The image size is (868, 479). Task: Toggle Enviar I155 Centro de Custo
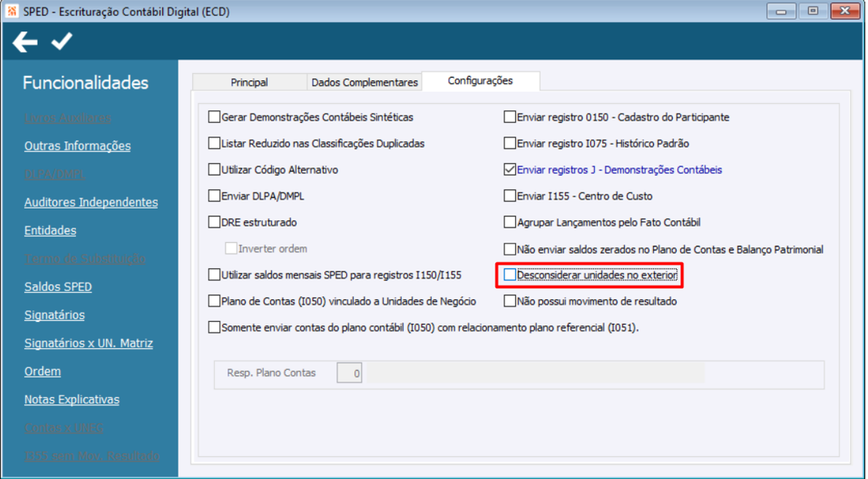pos(510,195)
